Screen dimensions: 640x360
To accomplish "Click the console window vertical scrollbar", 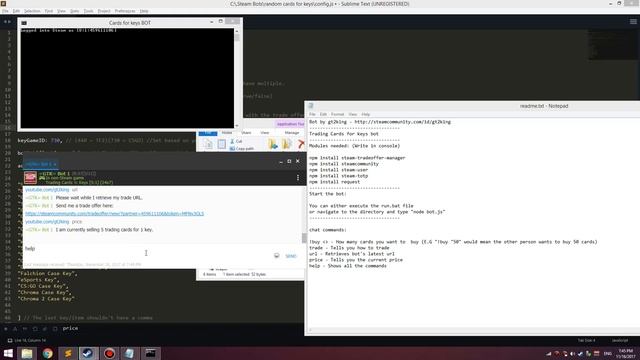I will point(237,78).
